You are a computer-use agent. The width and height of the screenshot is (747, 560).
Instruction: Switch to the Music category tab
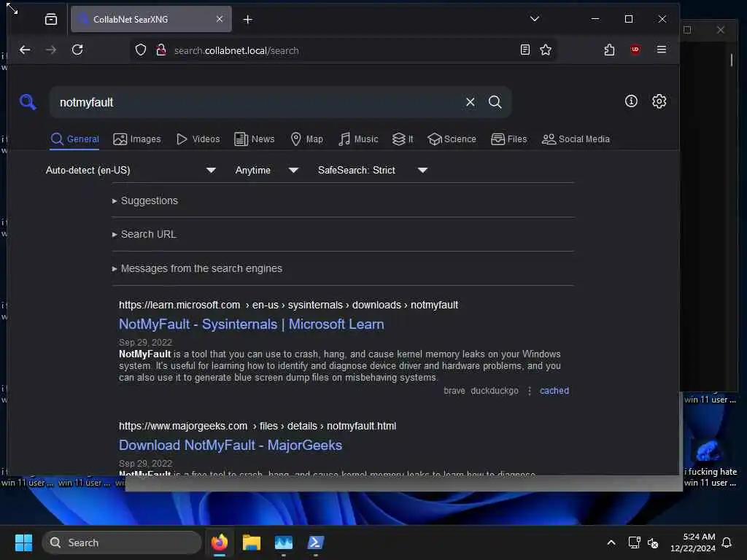click(357, 139)
